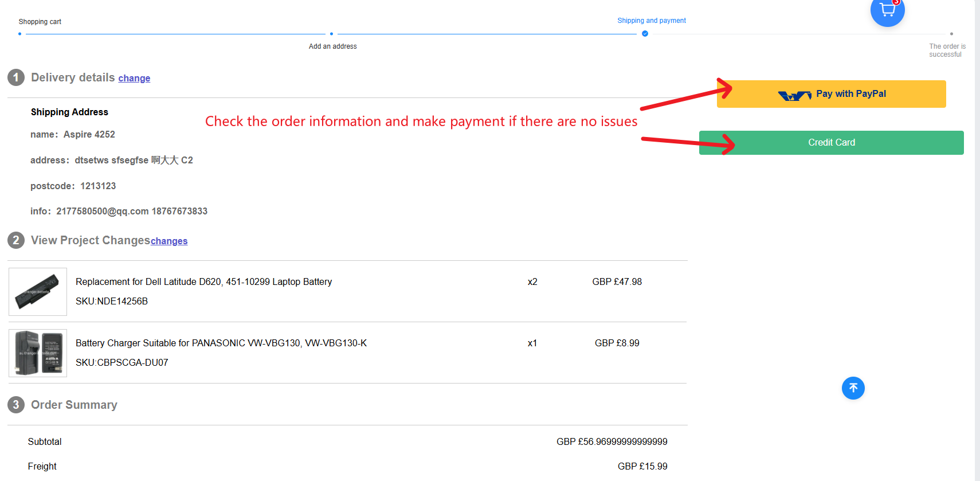Click the vertical scrollbar on the right edge
Viewport: 980px width, 481px height.
[977, 229]
